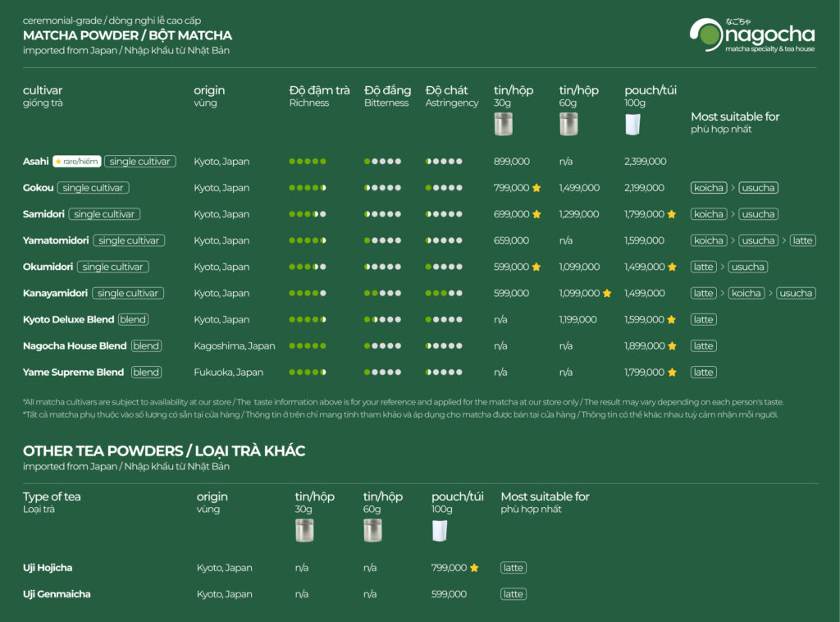
Task: Click the 100g pouch icon in the matcha table header
Action: [632, 124]
